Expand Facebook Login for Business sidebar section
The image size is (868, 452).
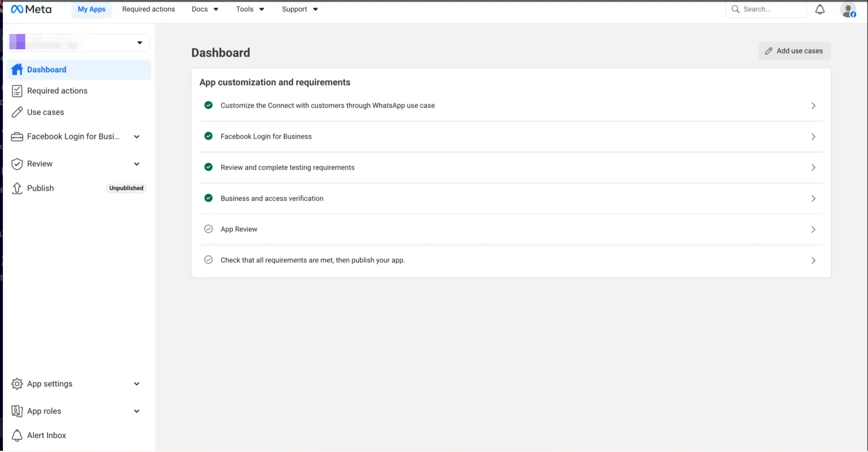click(x=137, y=137)
